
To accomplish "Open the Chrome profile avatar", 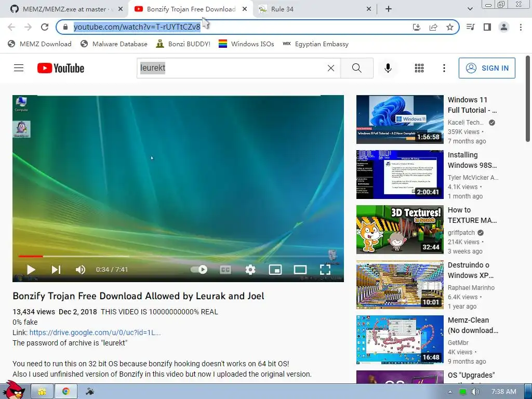I will tap(504, 27).
